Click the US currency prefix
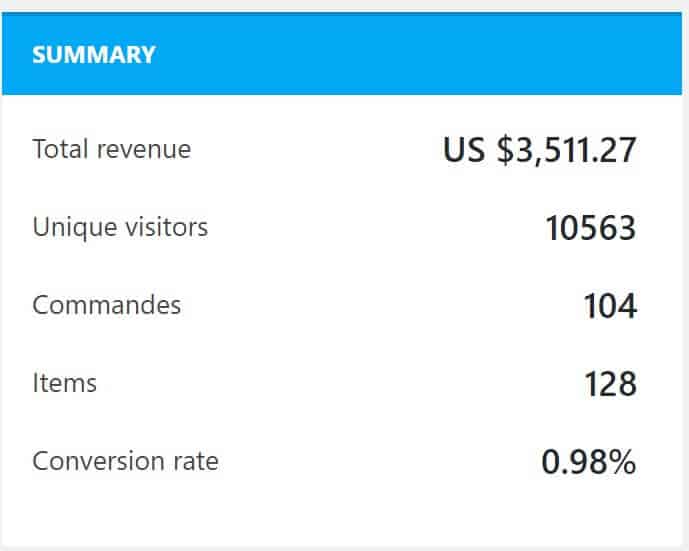This screenshot has height=551, width=689. coord(465,150)
